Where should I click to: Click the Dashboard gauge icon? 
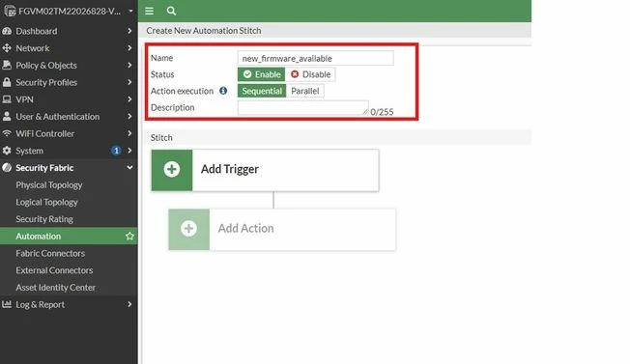pyautogui.click(x=7, y=31)
